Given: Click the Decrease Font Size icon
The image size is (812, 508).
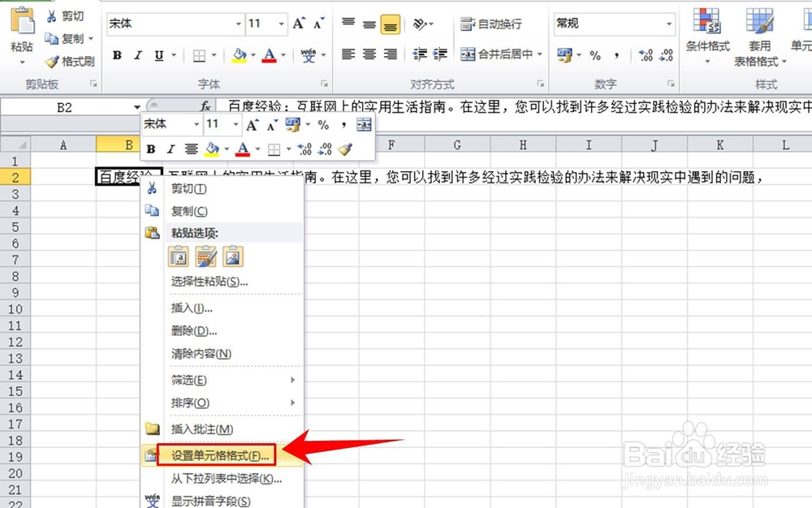Looking at the screenshot, I should tap(318, 24).
